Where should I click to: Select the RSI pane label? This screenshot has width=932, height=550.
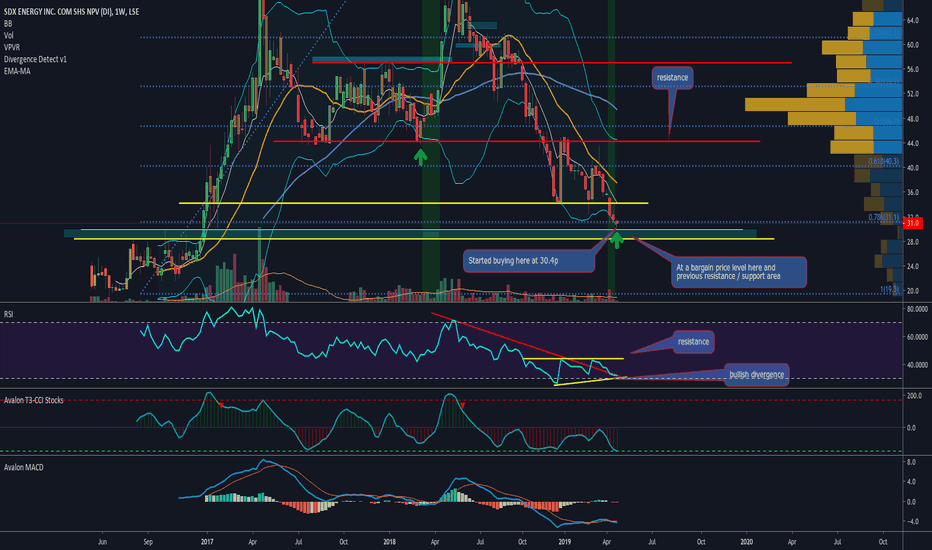8,314
